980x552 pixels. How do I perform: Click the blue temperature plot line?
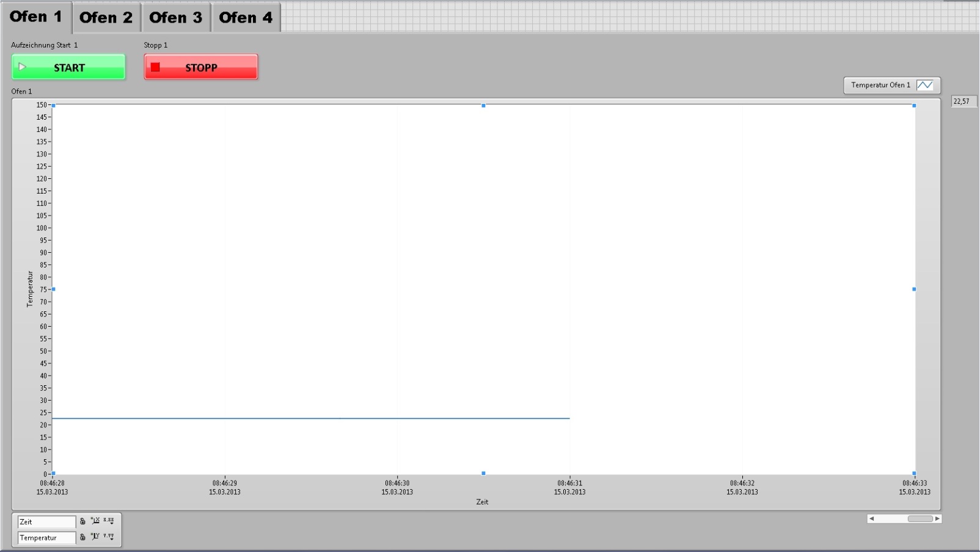click(x=311, y=418)
